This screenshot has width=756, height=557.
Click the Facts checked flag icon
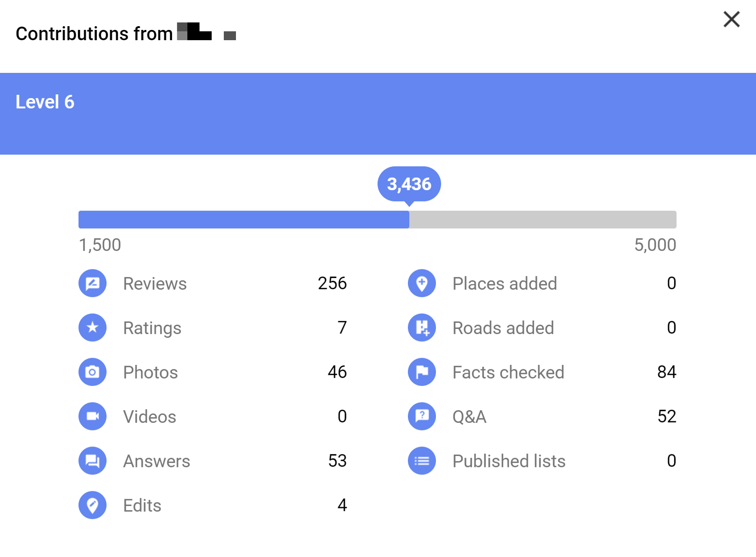pos(421,372)
